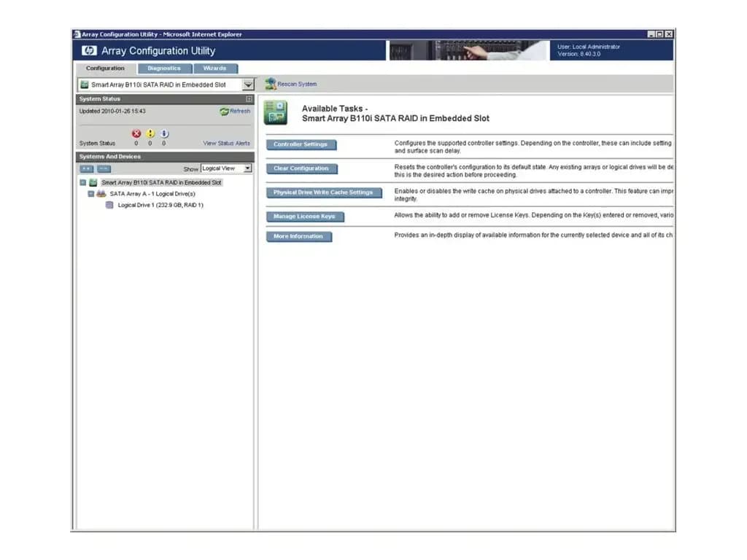This screenshot has width=747, height=560.
Task: Click the Rescan System icon
Action: pos(271,85)
